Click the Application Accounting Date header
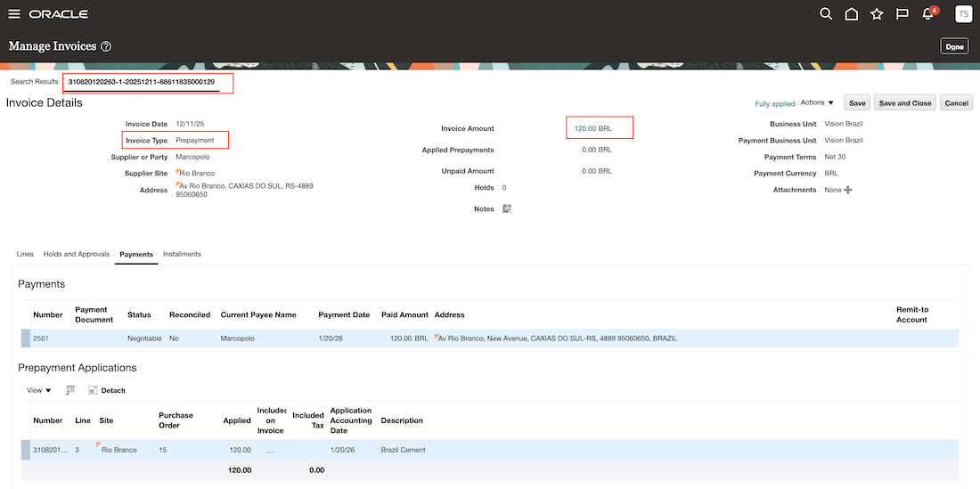 pos(351,420)
